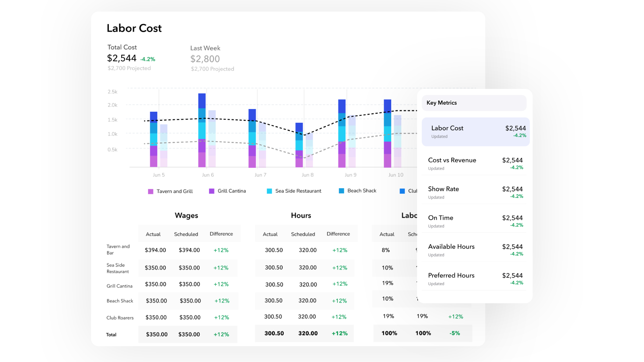Image resolution: width=644 pixels, height=362 pixels.
Task: Click Tavern and Bar scheduled wages $394.00
Action: (x=189, y=250)
